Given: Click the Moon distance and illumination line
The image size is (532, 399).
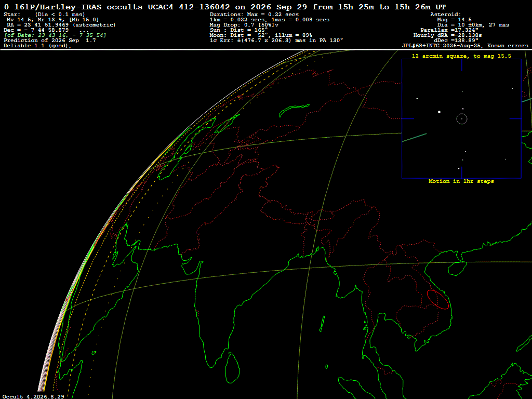Looking at the screenshot, I should click(x=261, y=35).
